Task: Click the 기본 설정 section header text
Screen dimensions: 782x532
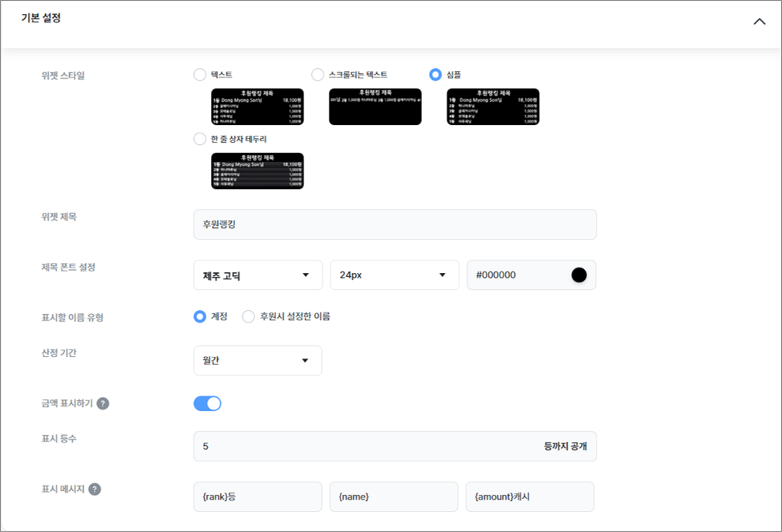Action: pyautogui.click(x=41, y=18)
